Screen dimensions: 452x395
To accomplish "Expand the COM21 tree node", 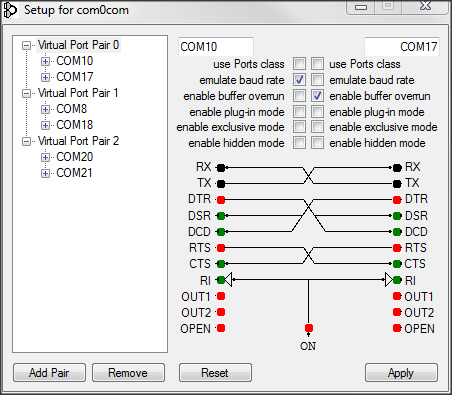I will (45, 173).
